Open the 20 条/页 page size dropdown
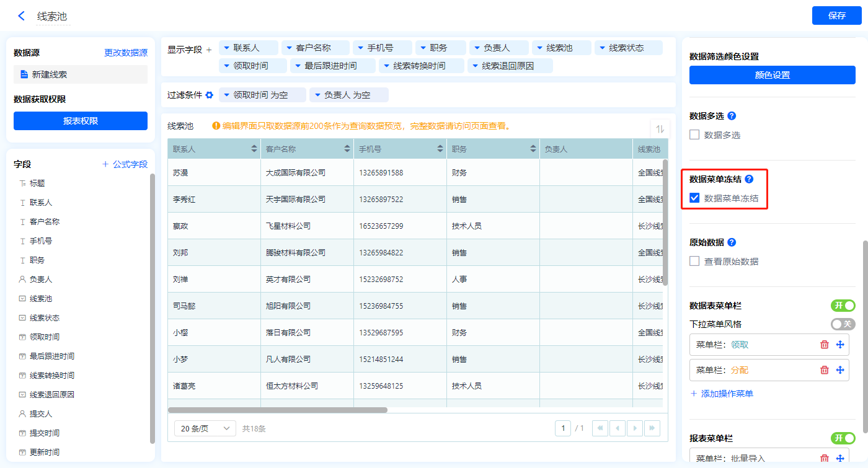Image resolution: width=868 pixels, height=468 pixels. pos(205,428)
